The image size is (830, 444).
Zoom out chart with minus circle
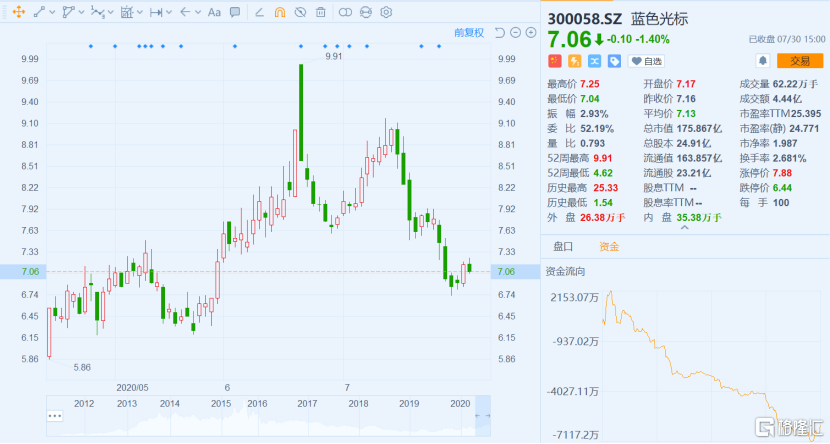[515, 33]
